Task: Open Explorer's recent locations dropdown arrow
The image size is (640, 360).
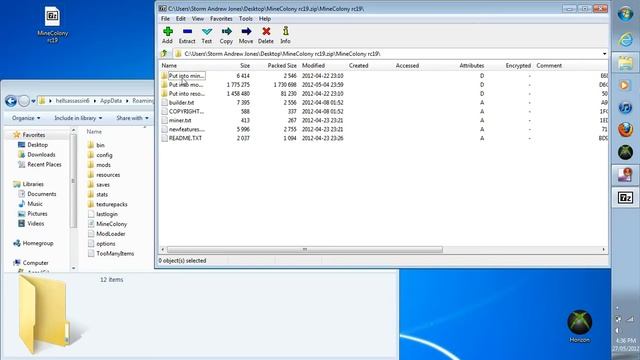Action: pyautogui.click(x=33, y=101)
